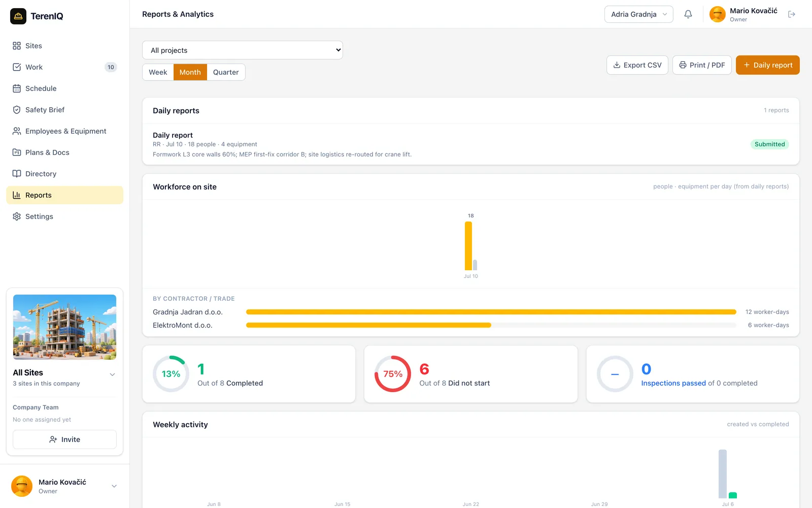Switch to the Quarter range
812x508 pixels.
coord(226,72)
